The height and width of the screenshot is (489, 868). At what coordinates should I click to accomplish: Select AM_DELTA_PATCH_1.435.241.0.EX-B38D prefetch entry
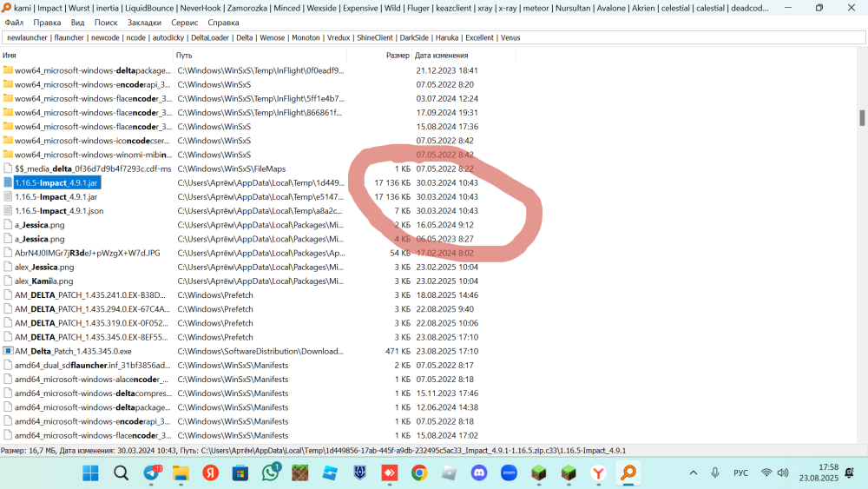pos(90,295)
